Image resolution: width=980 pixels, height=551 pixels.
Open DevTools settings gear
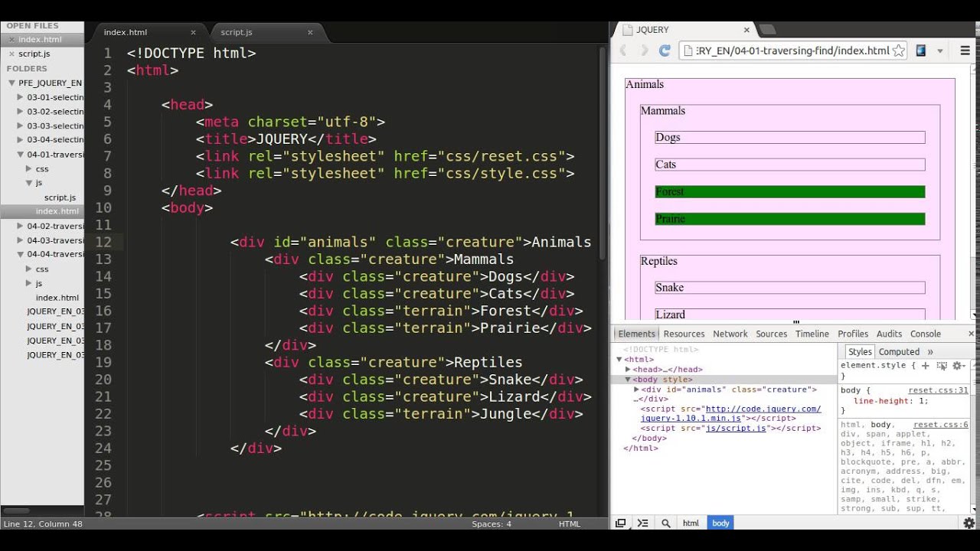tap(969, 523)
